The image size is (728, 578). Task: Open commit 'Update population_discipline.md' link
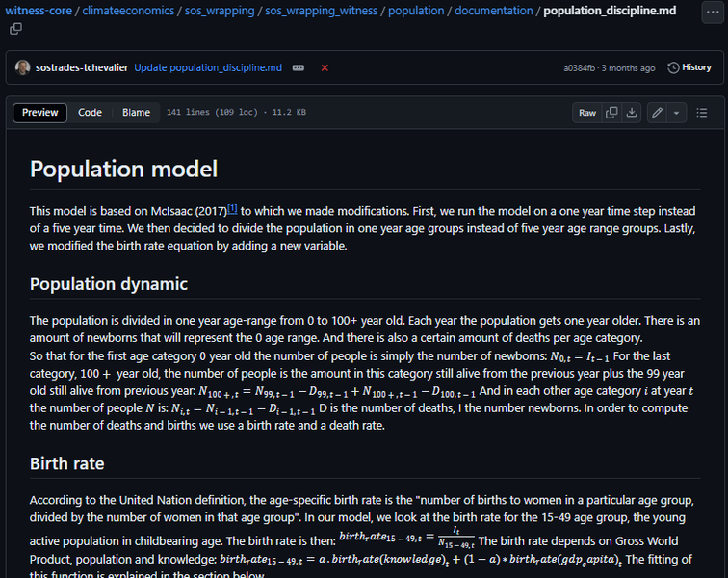(208, 67)
